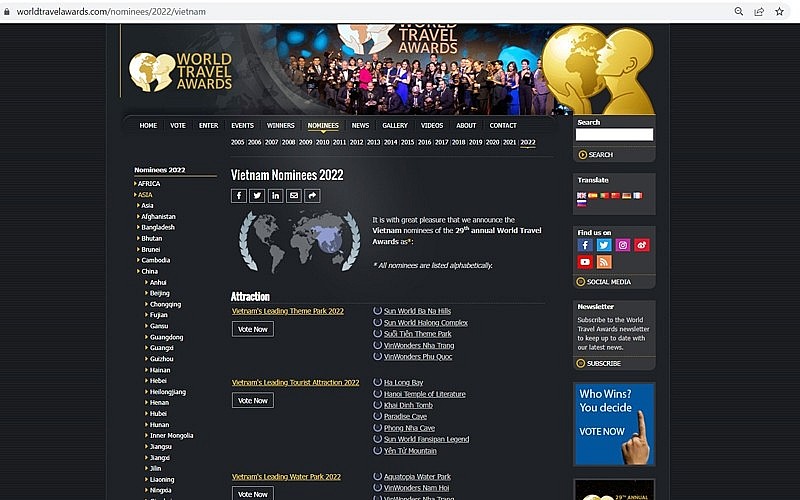Click the browser zoom magnifier icon
Screen dimensions: 800x500
point(738,11)
